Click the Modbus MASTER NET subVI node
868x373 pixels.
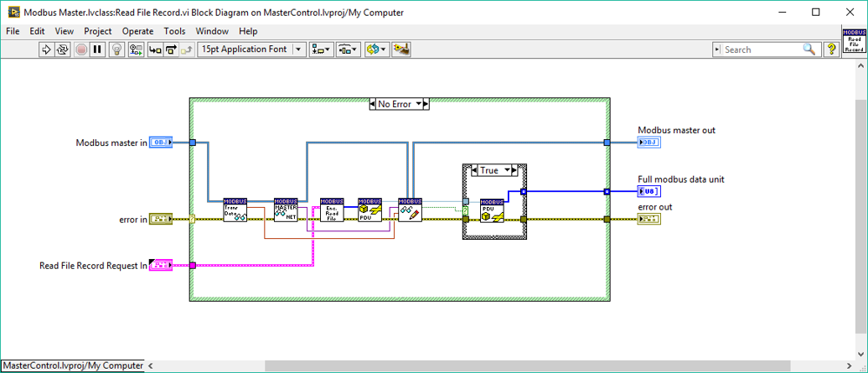pyautogui.click(x=287, y=210)
